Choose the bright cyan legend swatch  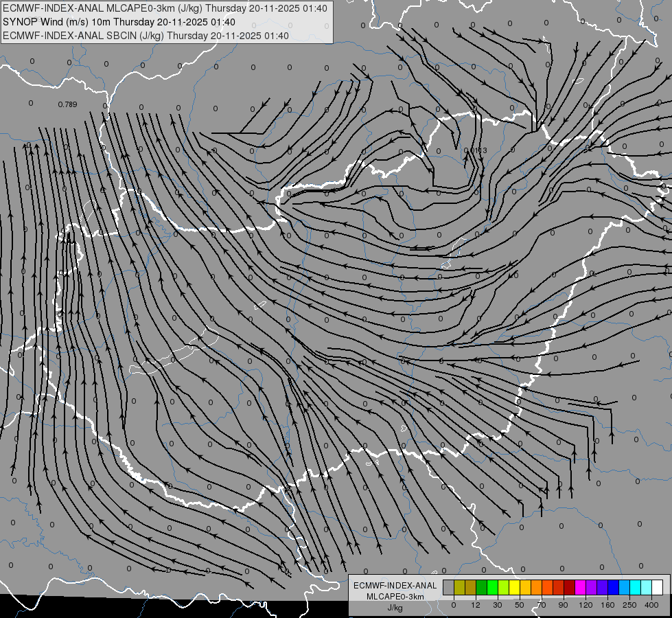pyautogui.click(x=636, y=587)
